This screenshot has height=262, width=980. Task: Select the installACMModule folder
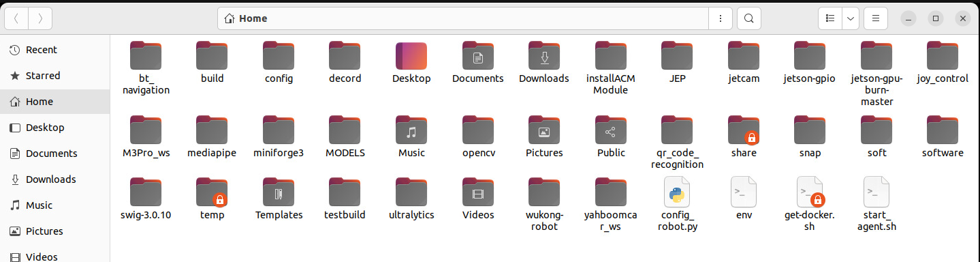tap(611, 56)
